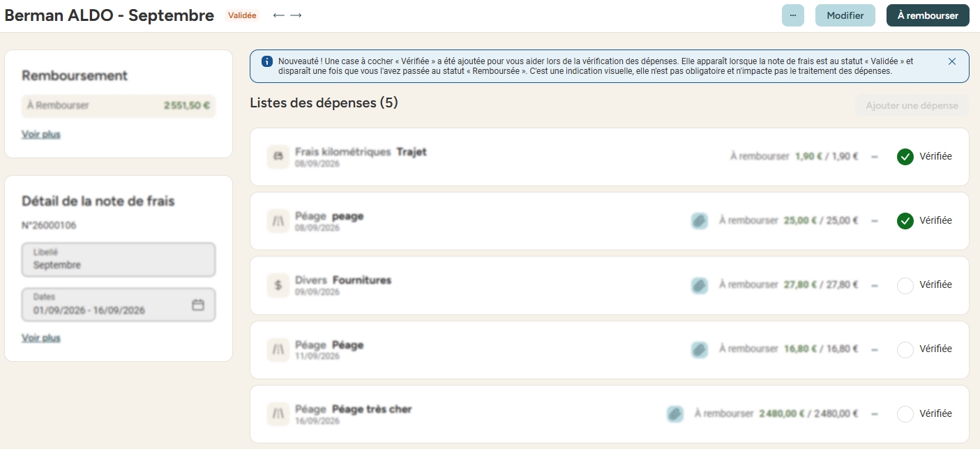Image resolution: width=980 pixels, height=449 pixels.
Task: Click the 2 480,00 € expense amount
Action: click(783, 413)
